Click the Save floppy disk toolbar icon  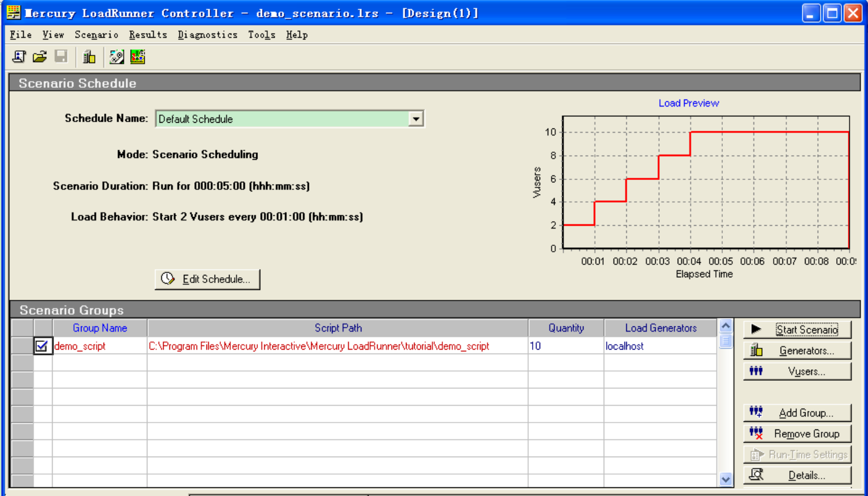point(61,57)
